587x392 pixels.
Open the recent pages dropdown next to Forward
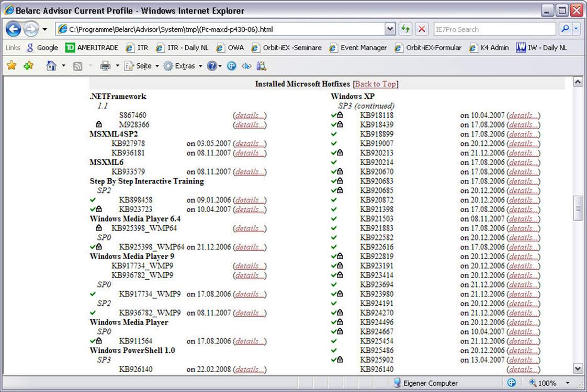pos(44,29)
